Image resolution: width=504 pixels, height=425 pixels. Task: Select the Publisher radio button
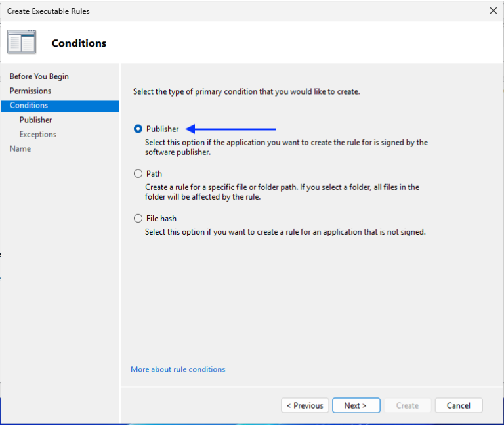point(138,129)
